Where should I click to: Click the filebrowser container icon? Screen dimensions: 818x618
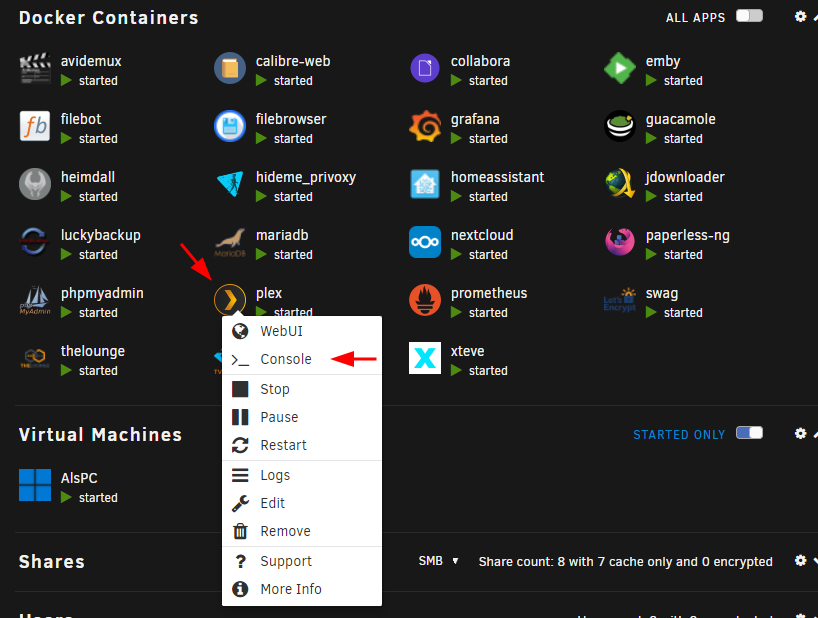230,126
